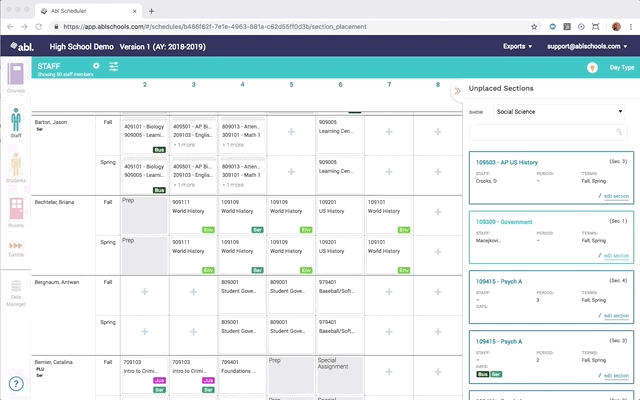Open the help question mark icon

[x=16, y=383]
